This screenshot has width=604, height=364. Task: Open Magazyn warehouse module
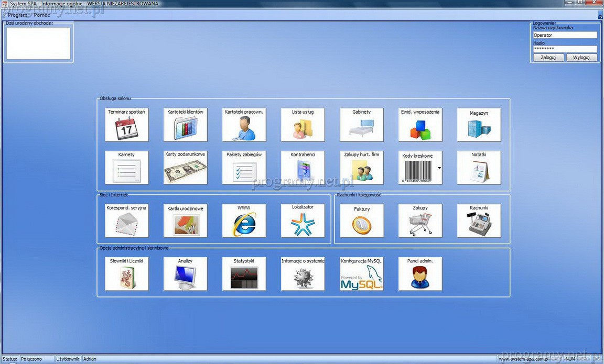tap(479, 125)
